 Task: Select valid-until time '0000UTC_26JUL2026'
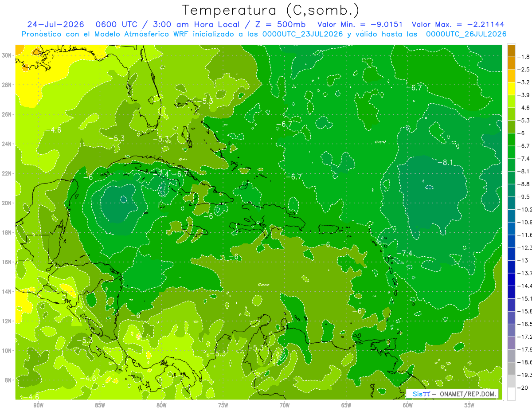click(x=466, y=34)
